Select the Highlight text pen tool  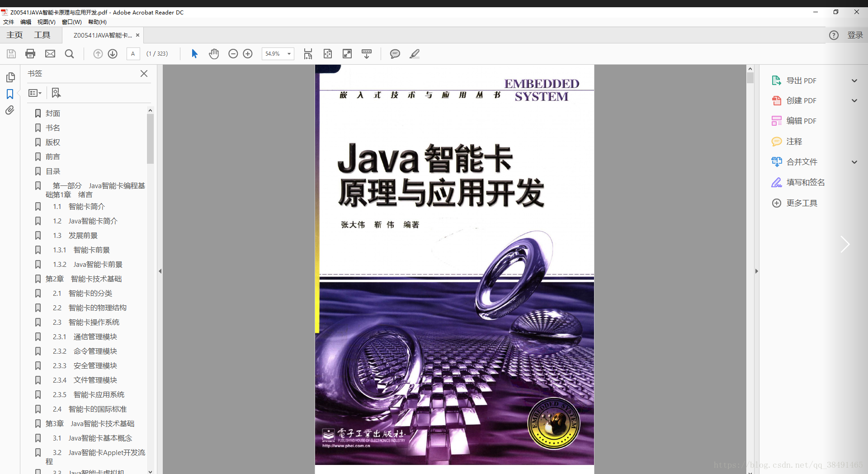(415, 54)
